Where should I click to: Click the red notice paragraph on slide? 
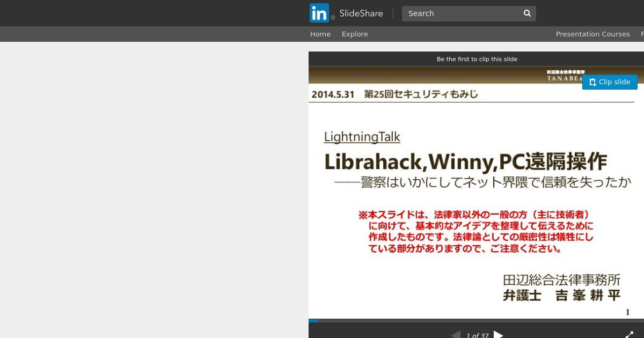tap(476, 231)
